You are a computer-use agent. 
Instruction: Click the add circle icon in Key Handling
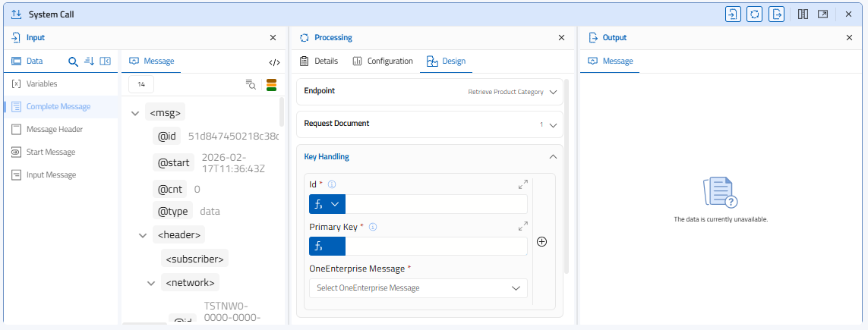click(542, 242)
